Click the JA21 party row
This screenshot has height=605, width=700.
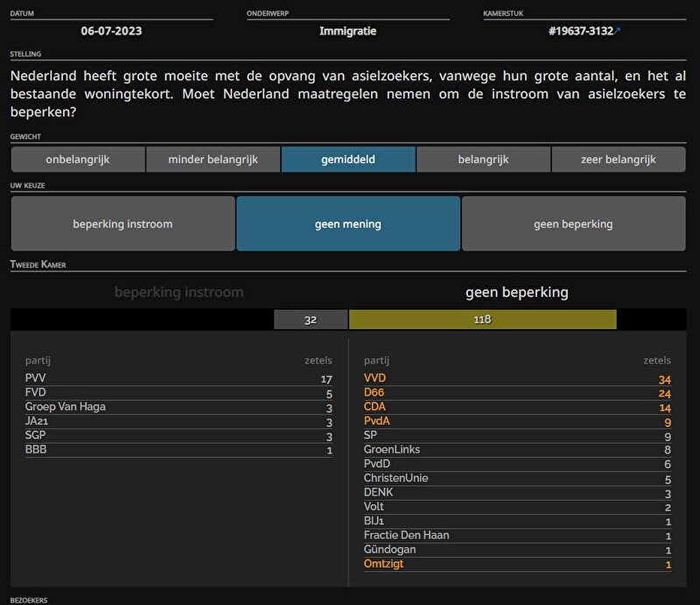click(178, 421)
